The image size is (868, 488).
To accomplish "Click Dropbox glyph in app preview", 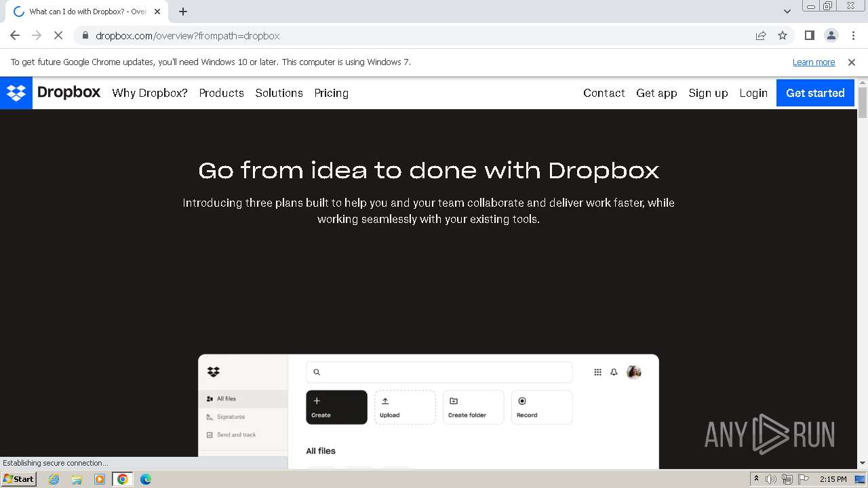I will coord(214,371).
